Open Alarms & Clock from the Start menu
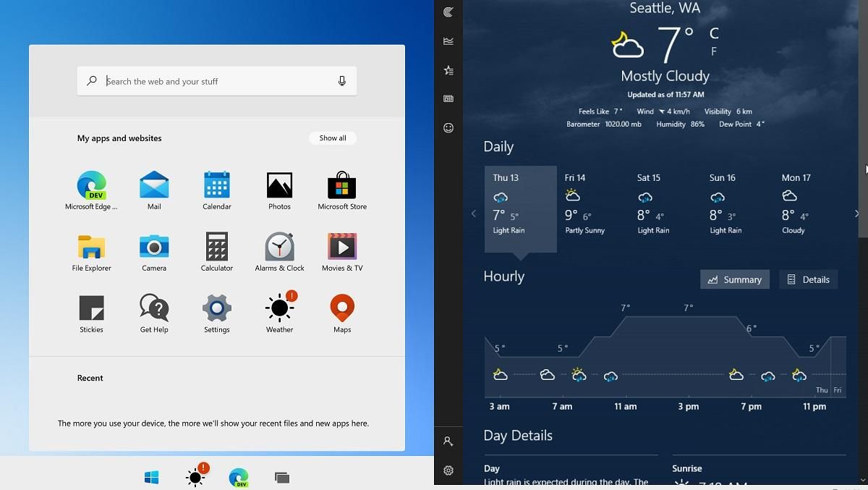Image resolution: width=868 pixels, height=490 pixels. click(x=278, y=247)
